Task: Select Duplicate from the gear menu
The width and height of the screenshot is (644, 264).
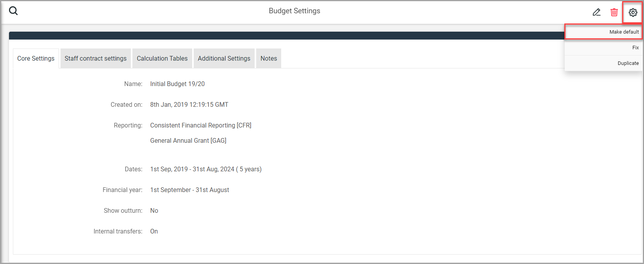Action: (x=628, y=63)
